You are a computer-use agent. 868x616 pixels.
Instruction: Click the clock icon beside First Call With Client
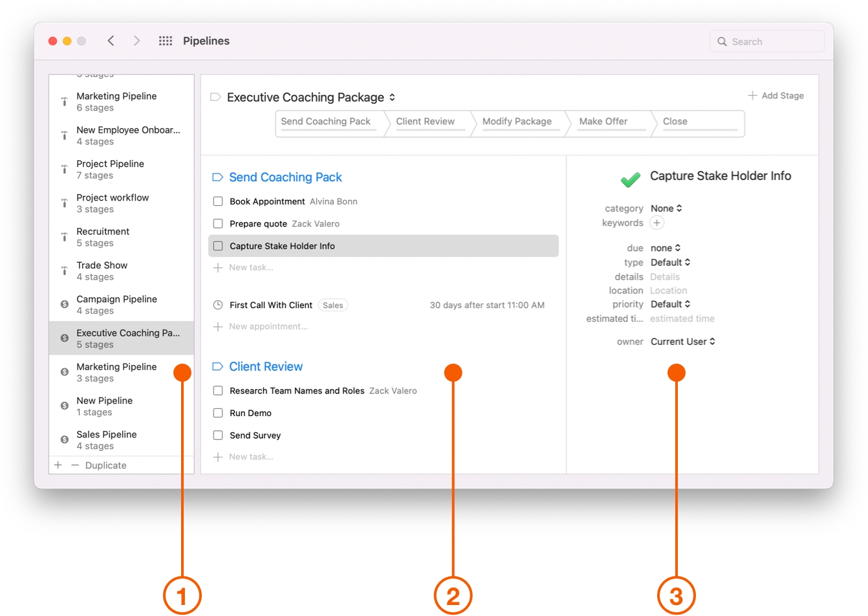click(x=218, y=305)
